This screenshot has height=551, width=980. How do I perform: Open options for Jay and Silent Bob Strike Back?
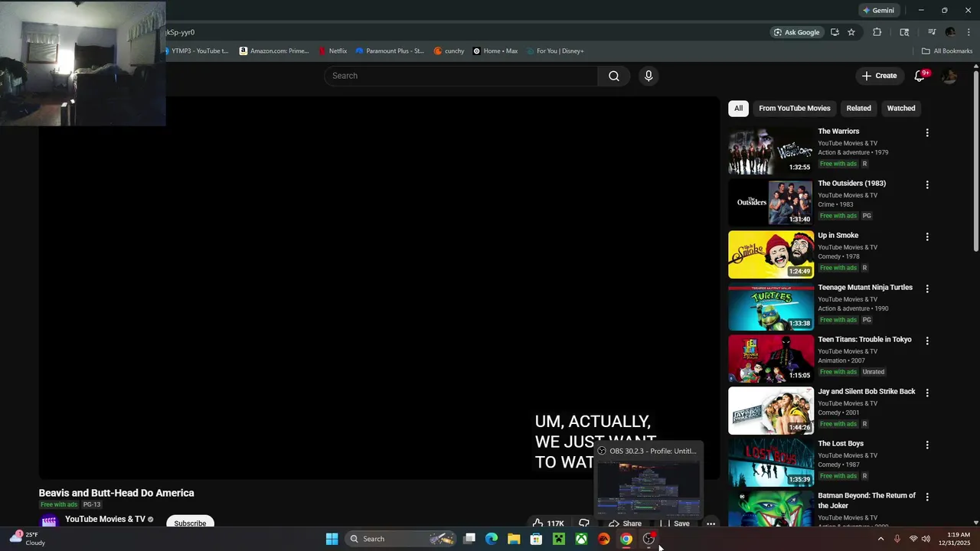coord(927,393)
